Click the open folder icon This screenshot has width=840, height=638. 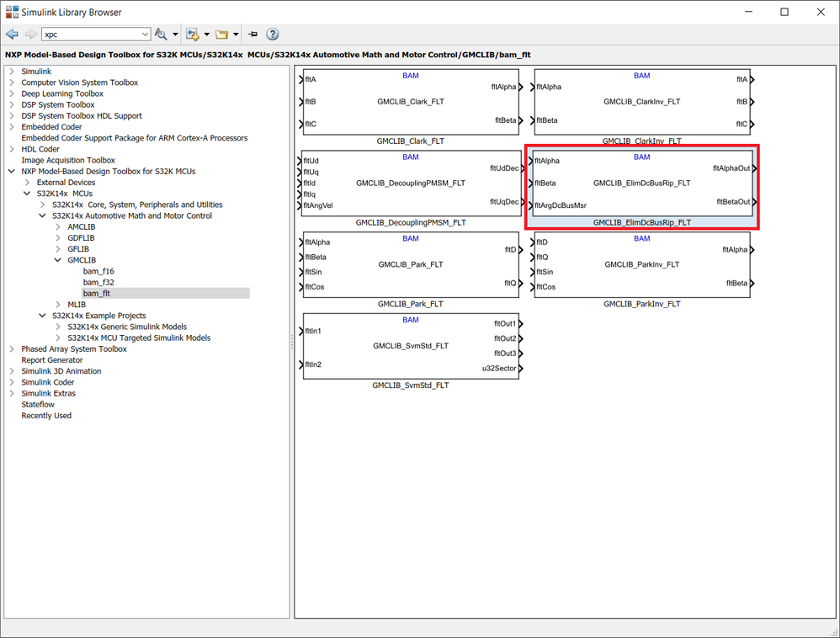[221, 35]
